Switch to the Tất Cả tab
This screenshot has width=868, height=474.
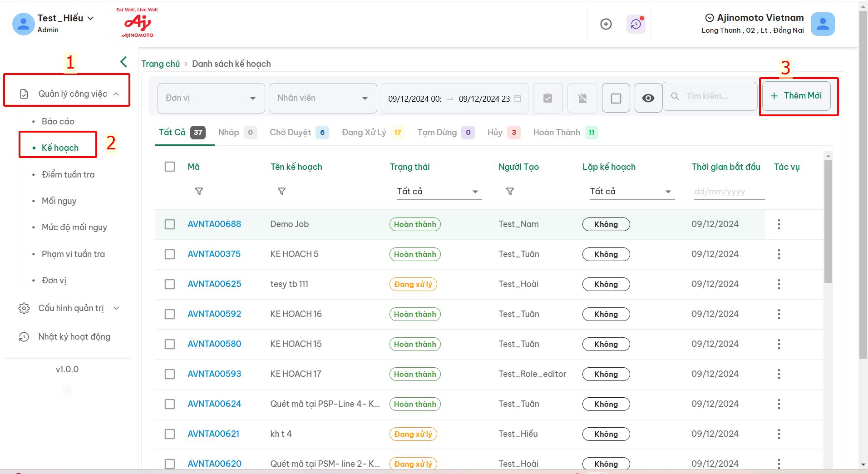coord(182,133)
